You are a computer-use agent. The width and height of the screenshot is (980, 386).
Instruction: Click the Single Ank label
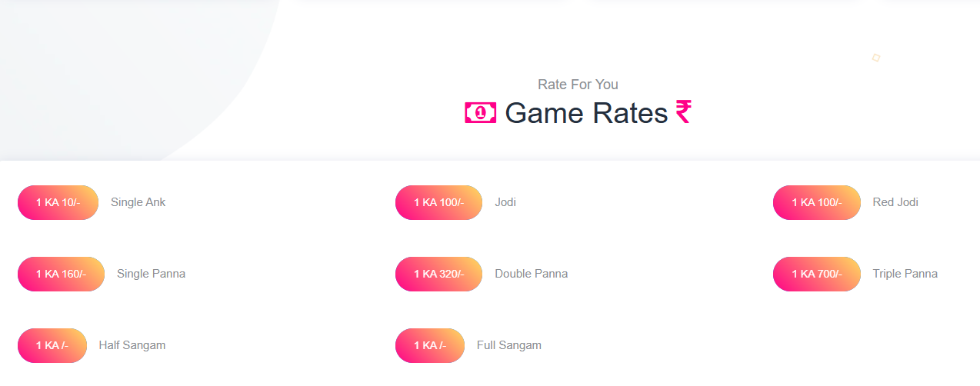click(x=138, y=203)
